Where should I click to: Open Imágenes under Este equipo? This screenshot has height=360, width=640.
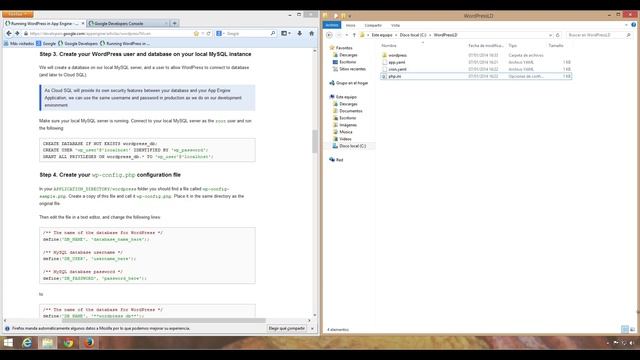point(348,125)
